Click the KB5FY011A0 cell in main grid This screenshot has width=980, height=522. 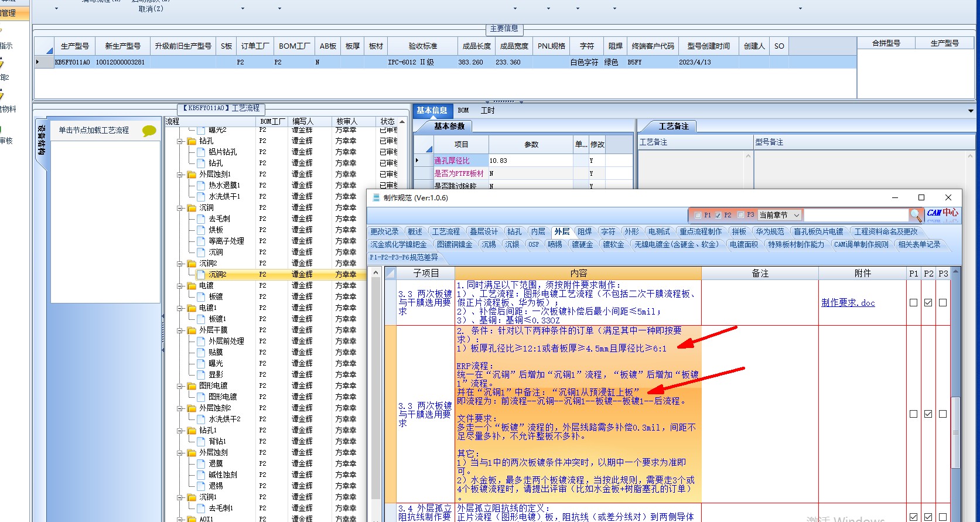[73, 62]
